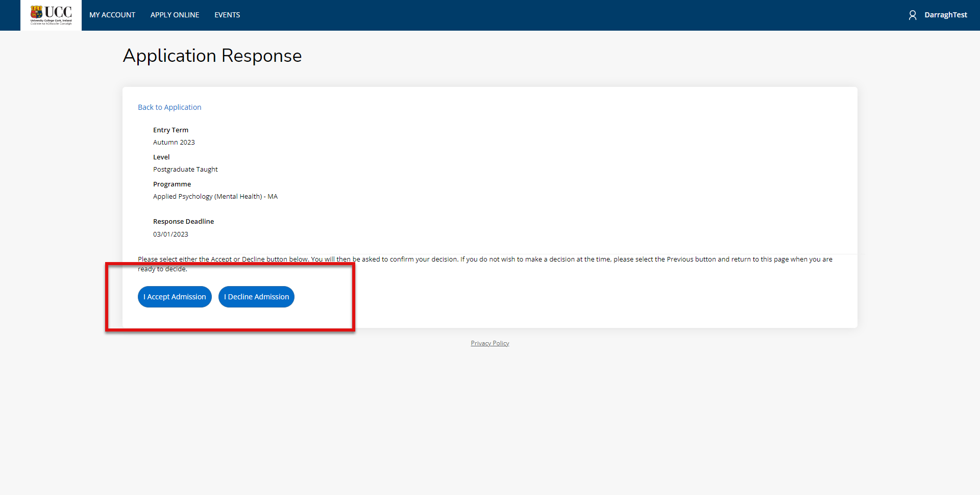Open the EVENTS navigation item
Screen dimensions: 980x495
click(227, 15)
